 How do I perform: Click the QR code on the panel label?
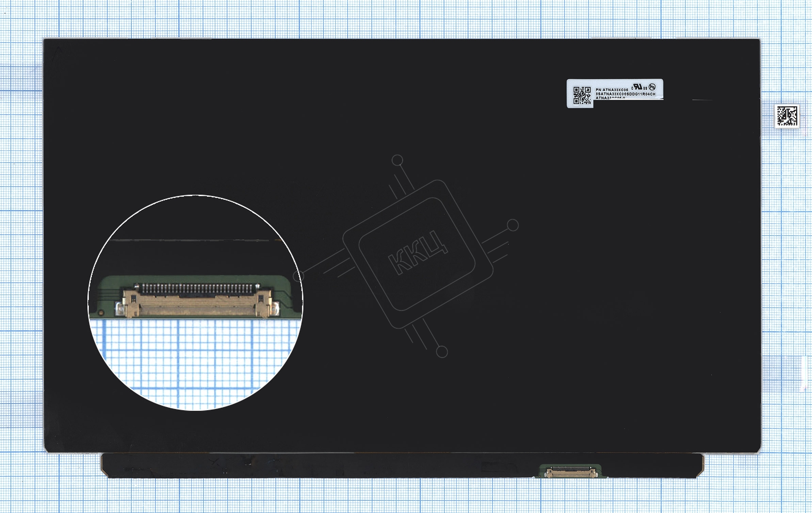click(582, 95)
